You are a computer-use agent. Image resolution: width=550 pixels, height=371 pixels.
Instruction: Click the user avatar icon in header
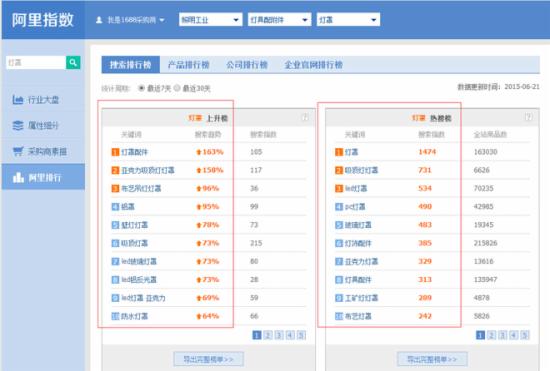(x=99, y=20)
